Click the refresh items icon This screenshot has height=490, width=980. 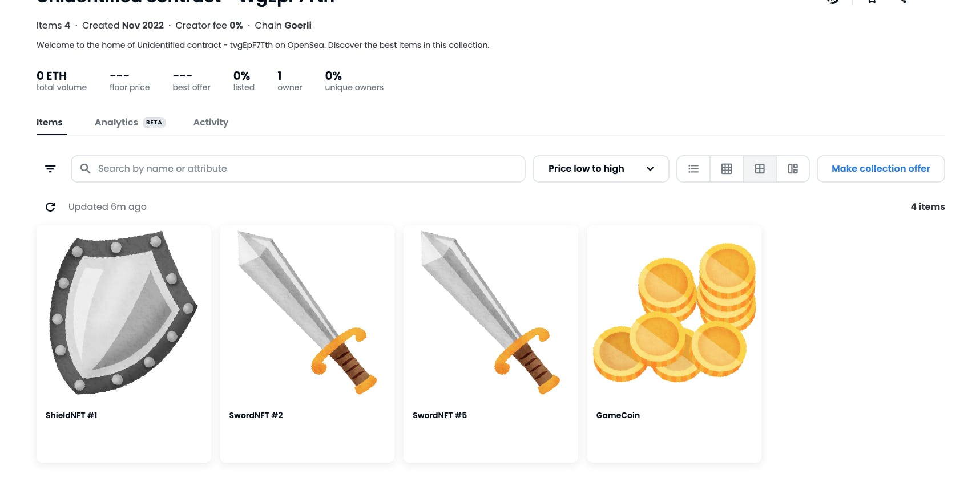(50, 207)
